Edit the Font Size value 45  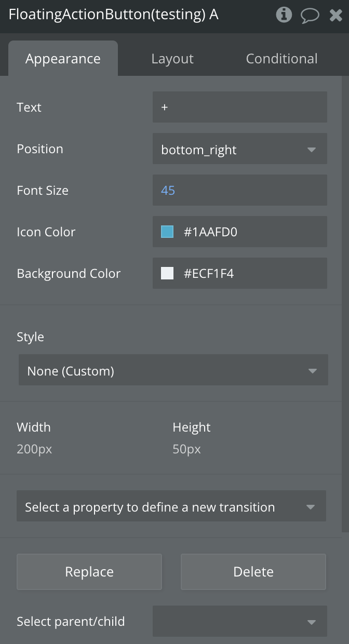[x=240, y=190]
